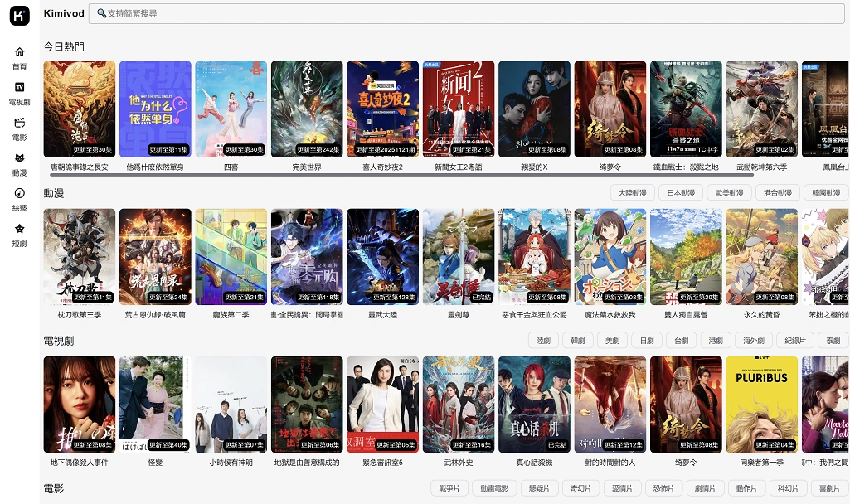Image resolution: width=850 pixels, height=504 pixels.
Task: Select the 紀錄片 documentary tag
Action: (x=794, y=341)
